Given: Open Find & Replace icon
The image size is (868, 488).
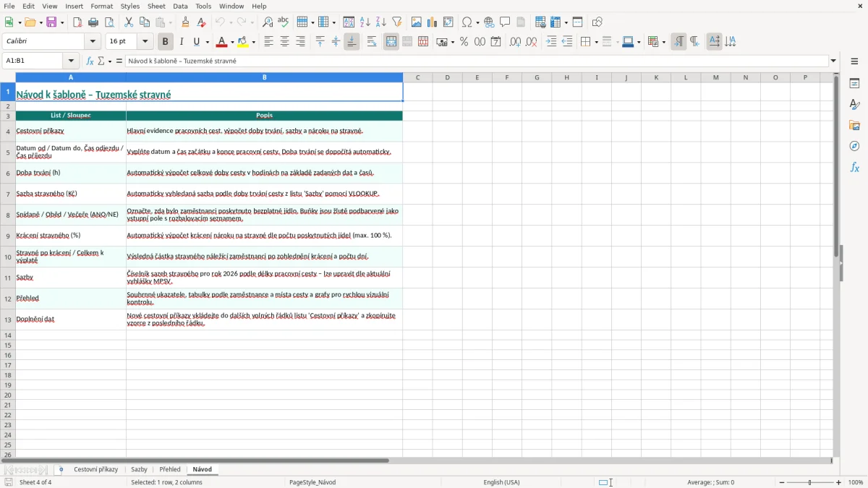Looking at the screenshot, I should pyautogui.click(x=268, y=22).
